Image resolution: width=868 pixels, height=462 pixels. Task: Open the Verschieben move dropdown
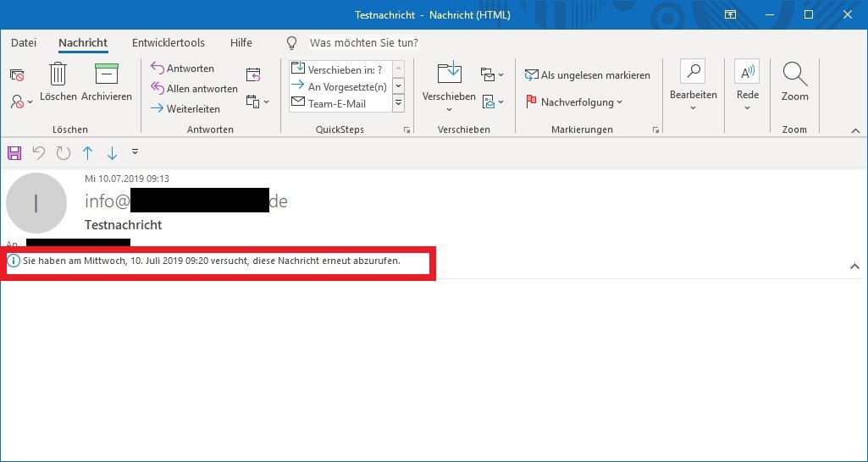click(449, 87)
